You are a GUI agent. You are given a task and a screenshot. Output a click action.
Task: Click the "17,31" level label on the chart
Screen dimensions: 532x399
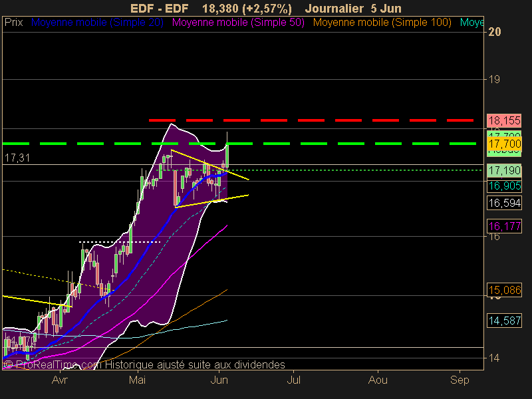17,158
